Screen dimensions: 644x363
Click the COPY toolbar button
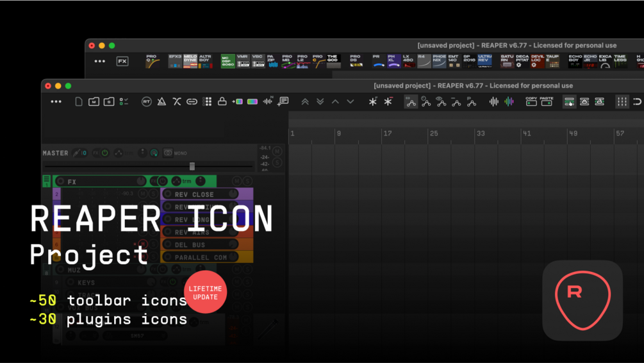[531, 101]
